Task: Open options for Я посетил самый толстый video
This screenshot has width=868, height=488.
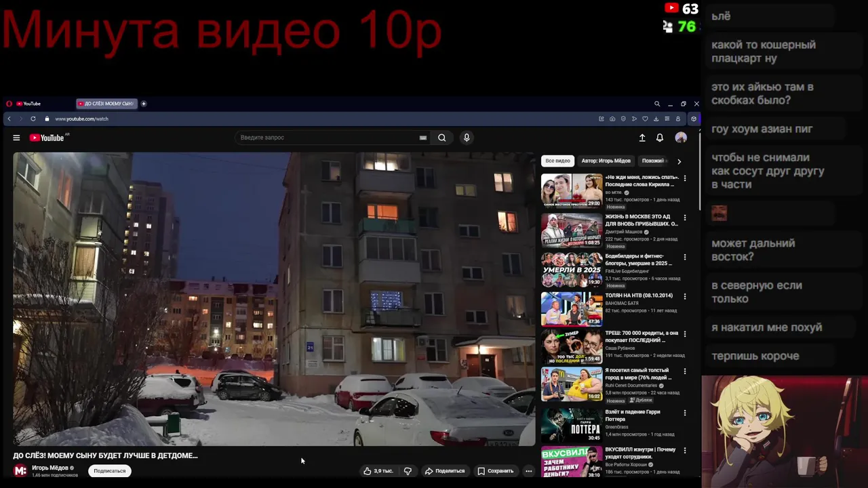Action: point(685,371)
